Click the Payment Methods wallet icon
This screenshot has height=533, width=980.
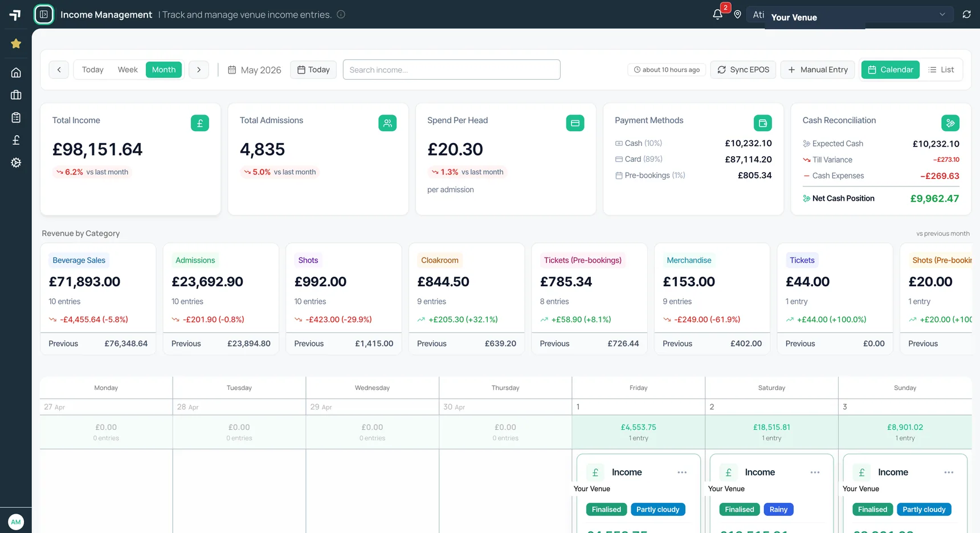[763, 123]
